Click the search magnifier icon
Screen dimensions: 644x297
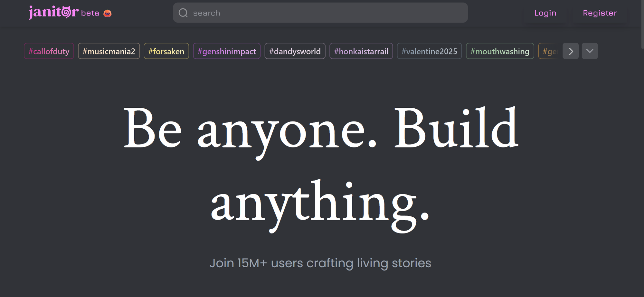(x=183, y=13)
